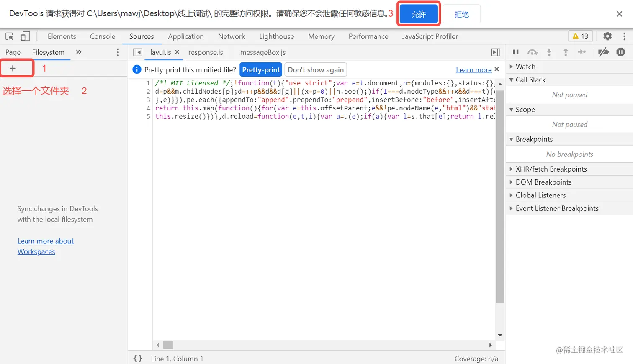This screenshot has height=364, width=633.
Task: Switch navigator to Page tab
Action: pyautogui.click(x=13, y=52)
